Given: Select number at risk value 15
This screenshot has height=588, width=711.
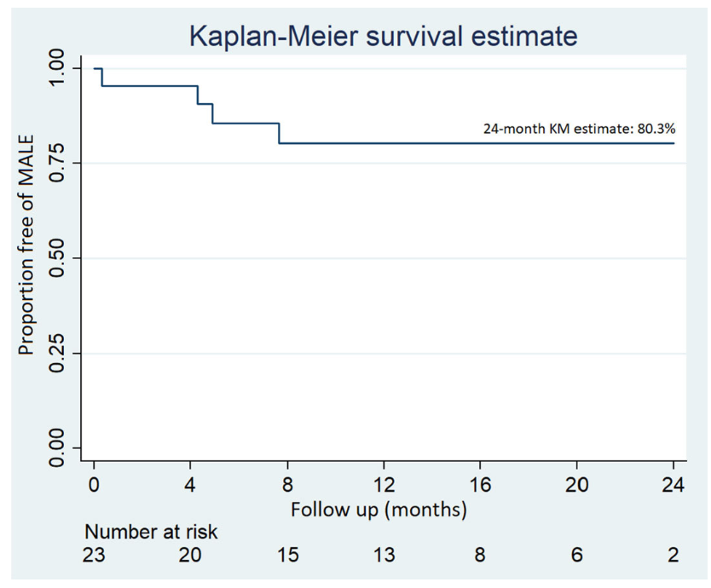Looking at the screenshot, I should (287, 556).
